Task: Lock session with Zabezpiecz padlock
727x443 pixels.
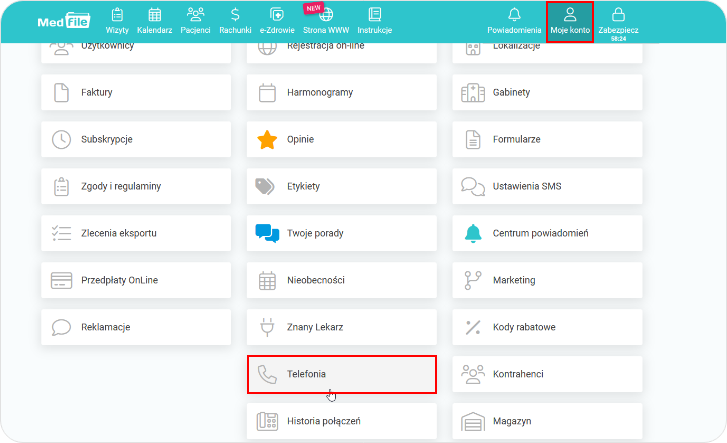Action: click(618, 20)
